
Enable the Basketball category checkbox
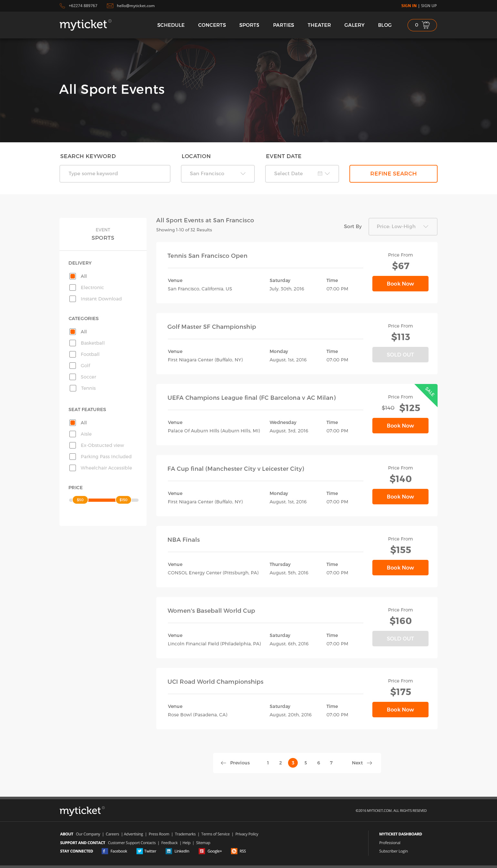(x=73, y=343)
